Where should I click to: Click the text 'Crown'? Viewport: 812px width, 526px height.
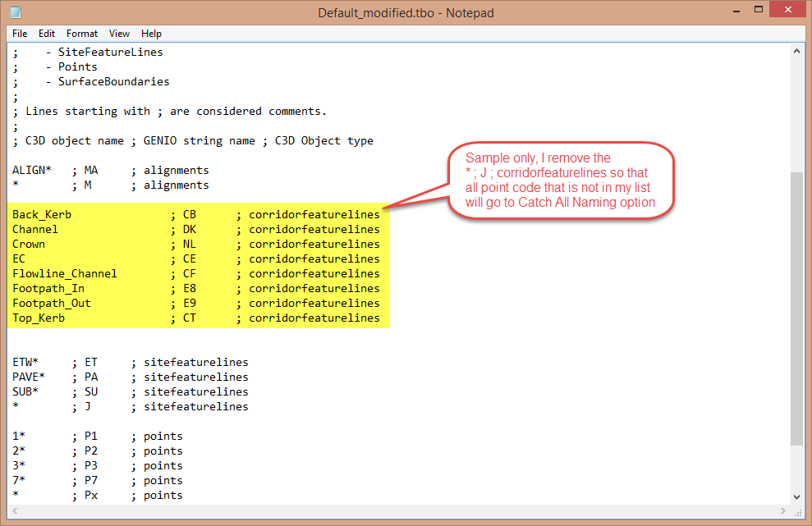(29, 244)
